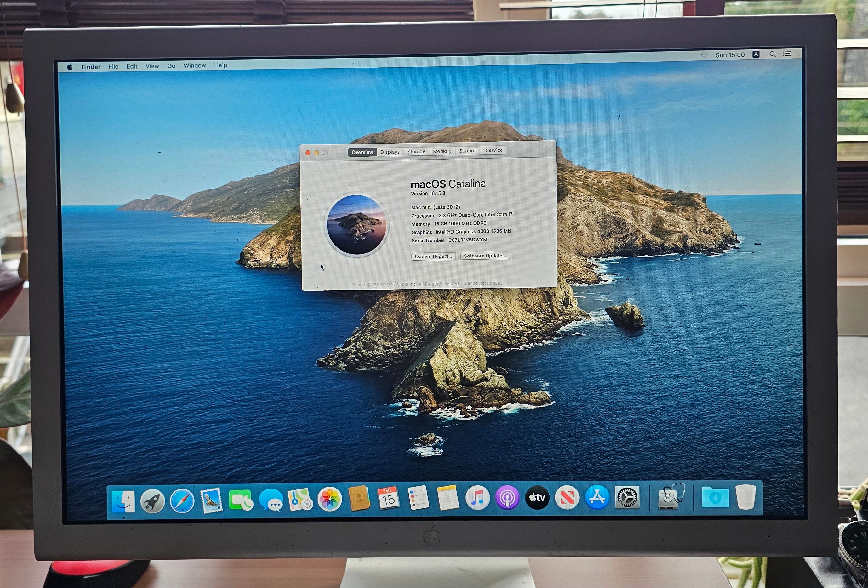Open Messages app in the Dock
Screen dimensions: 868x588
pyautogui.click(x=271, y=500)
